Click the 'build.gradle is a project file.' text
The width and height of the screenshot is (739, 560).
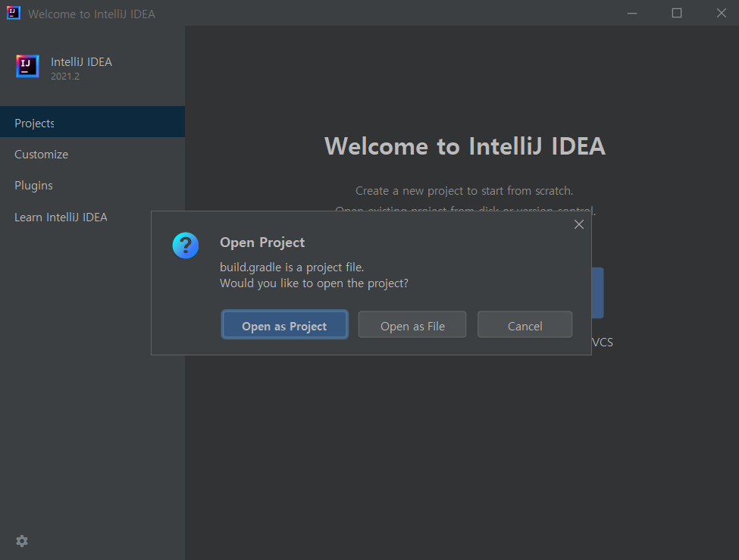[292, 267]
